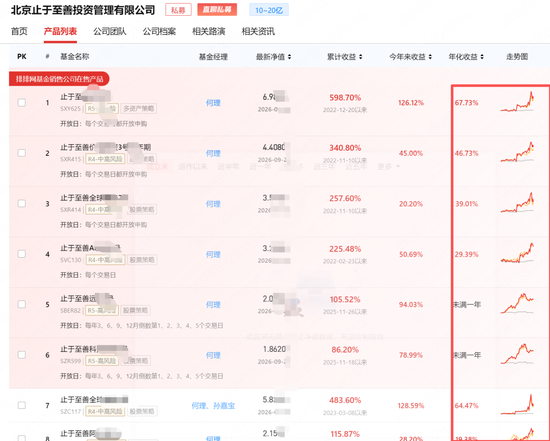The height and width of the screenshot is (441, 550).
Task: Sort by 最新净值 column arrow
Action: pyautogui.click(x=289, y=57)
